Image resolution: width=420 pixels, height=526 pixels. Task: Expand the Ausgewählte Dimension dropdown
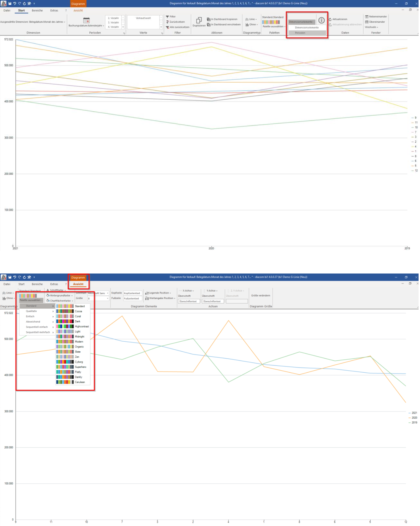coord(33,22)
